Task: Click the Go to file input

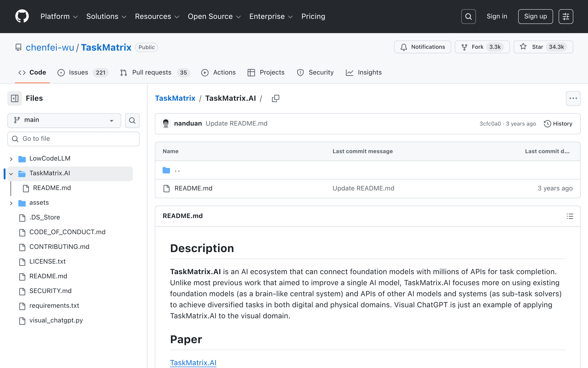Action: [x=73, y=139]
